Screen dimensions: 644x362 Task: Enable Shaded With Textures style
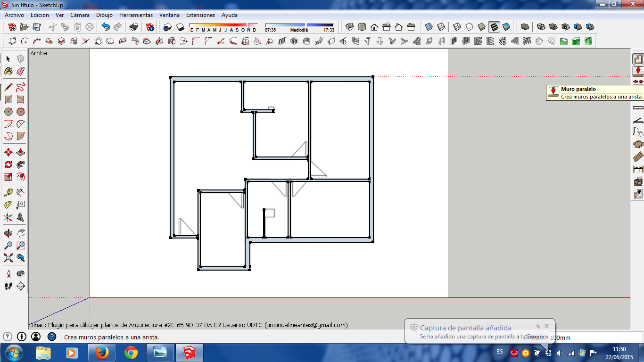494,27
